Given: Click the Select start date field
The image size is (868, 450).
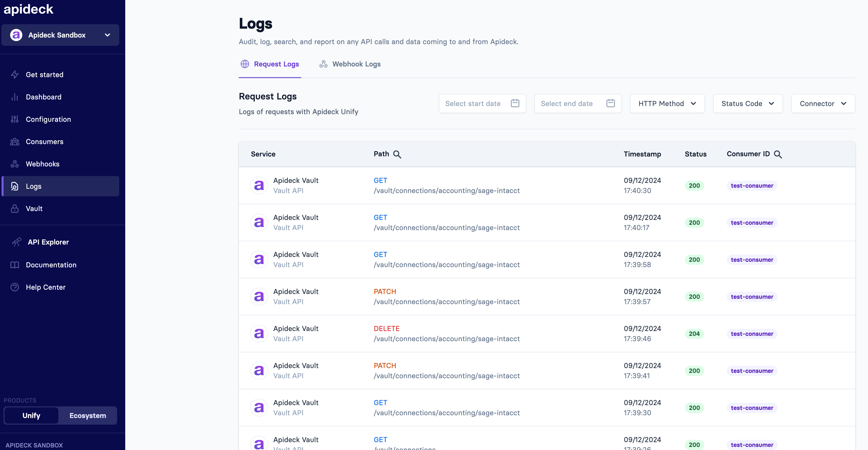Looking at the screenshot, I should point(473,103).
